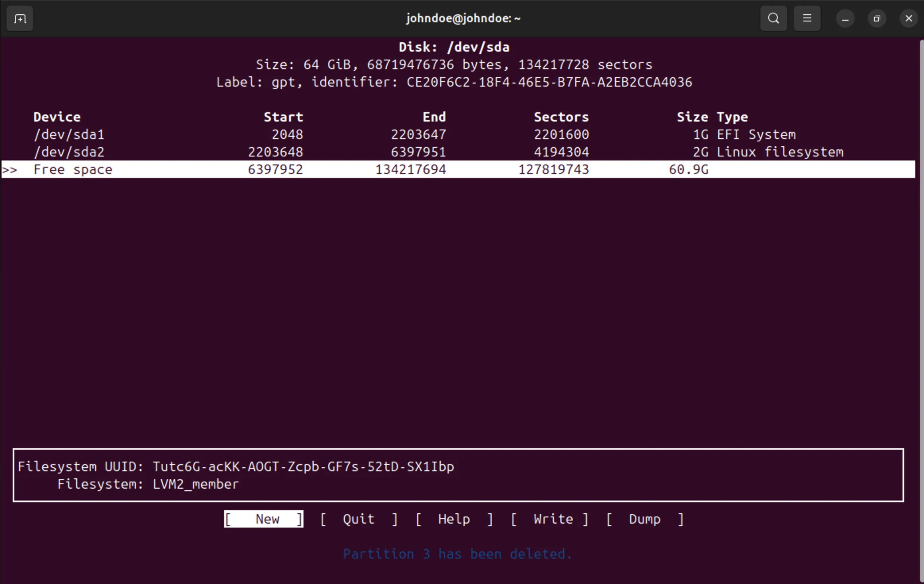Screen dimensions: 924x584
Task: Select the Quit menu option
Action: click(x=358, y=519)
